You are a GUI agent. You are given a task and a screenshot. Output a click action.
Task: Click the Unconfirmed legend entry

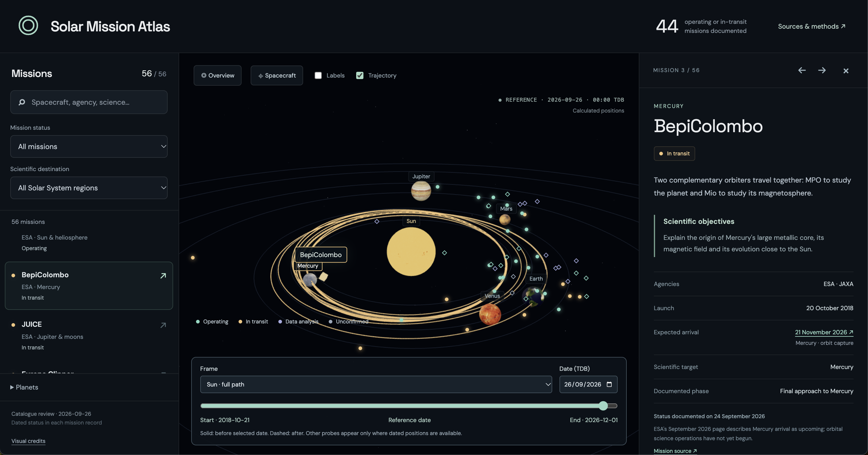348,322
